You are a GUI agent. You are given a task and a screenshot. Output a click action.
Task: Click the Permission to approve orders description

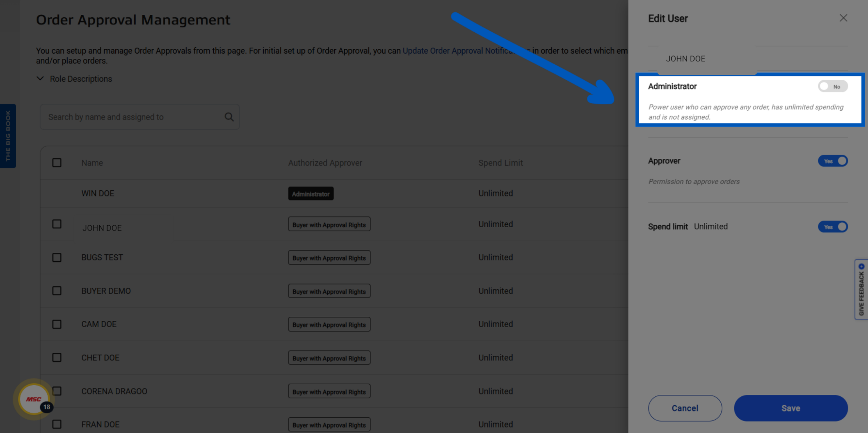[x=694, y=181]
